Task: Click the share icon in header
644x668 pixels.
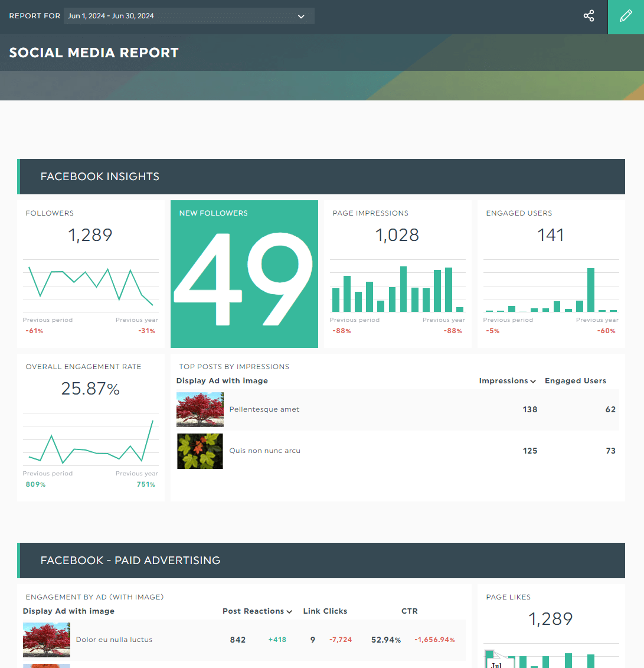Action: [589, 16]
